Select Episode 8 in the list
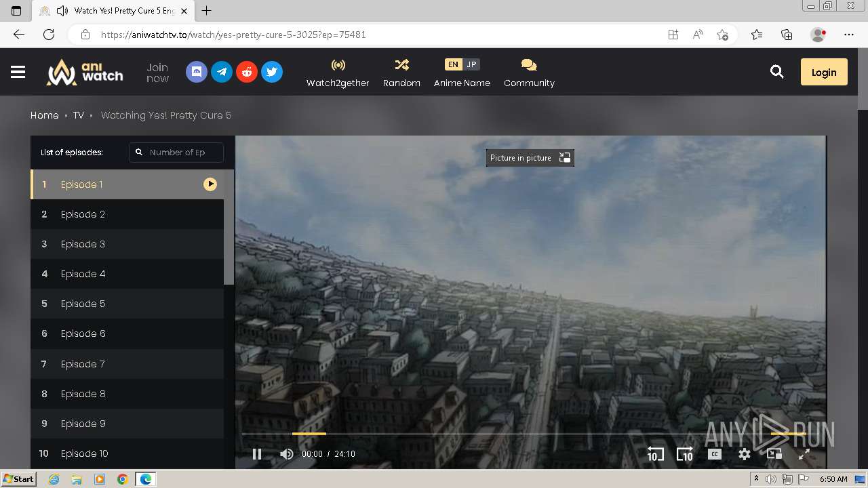Screen dimensions: 868x488 (127, 394)
